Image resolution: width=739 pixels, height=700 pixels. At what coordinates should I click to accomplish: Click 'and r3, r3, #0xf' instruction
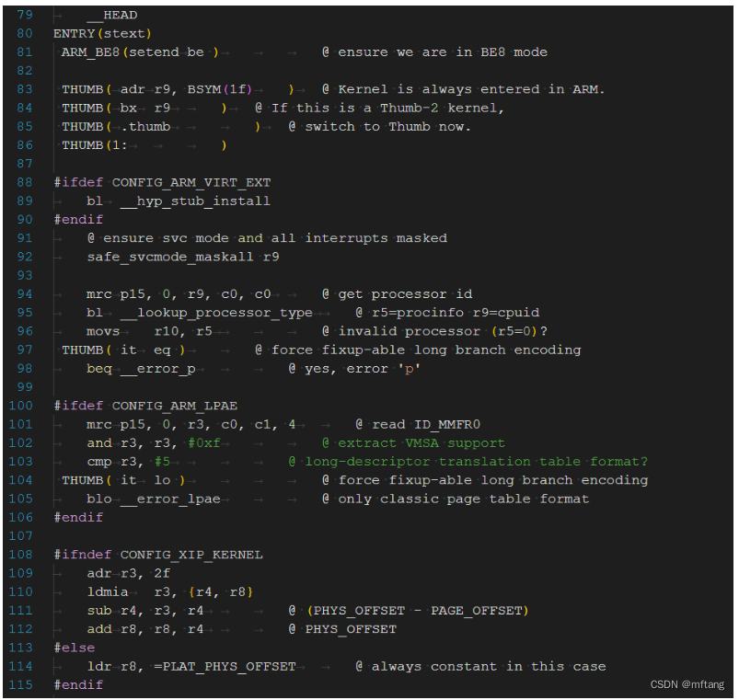tap(154, 443)
